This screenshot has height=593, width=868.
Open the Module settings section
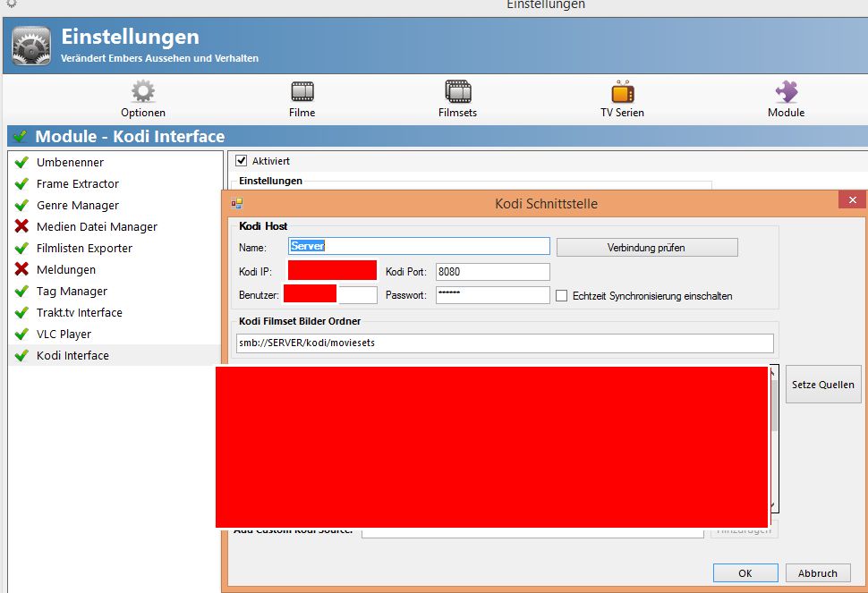786,99
